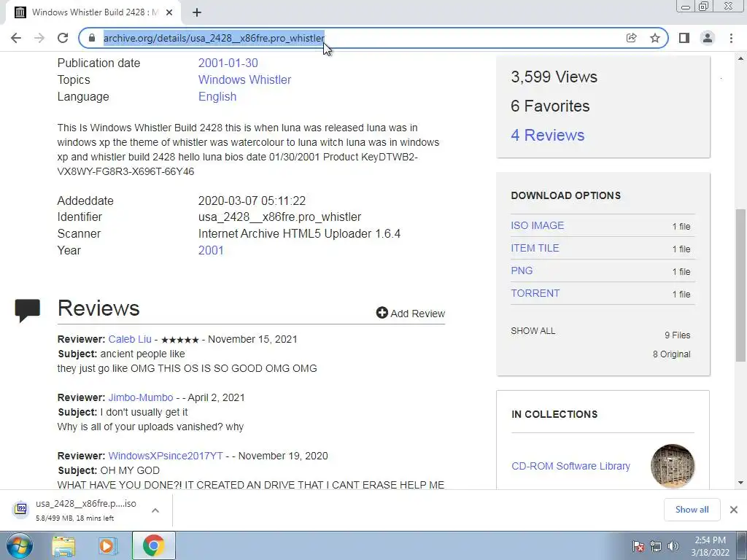
Task: Click the 8 Original files text
Action: 671,354
